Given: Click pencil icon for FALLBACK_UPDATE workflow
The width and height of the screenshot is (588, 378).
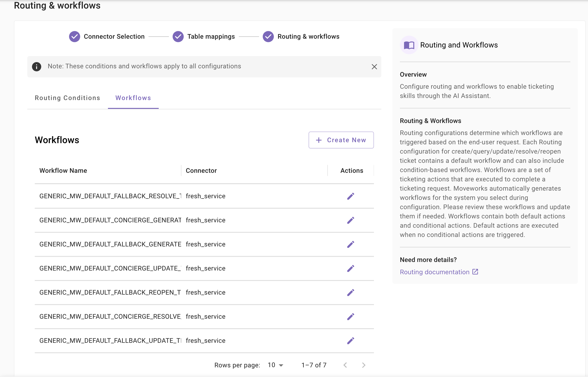Looking at the screenshot, I should 350,340.
